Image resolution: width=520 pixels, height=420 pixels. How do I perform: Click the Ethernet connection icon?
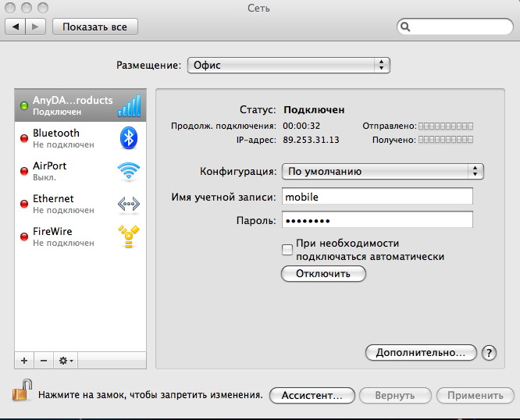128,204
